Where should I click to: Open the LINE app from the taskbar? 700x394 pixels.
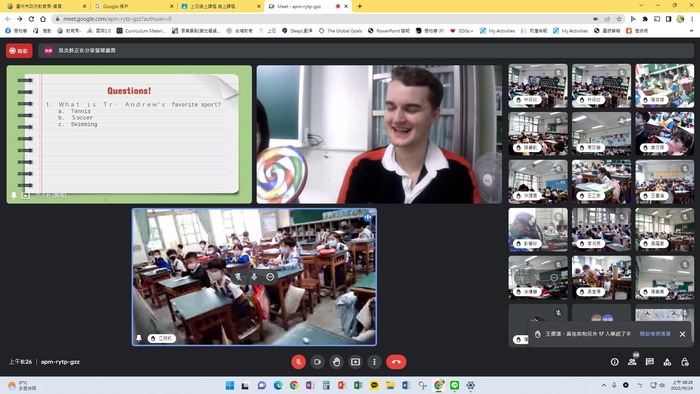click(x=454, y=385)
